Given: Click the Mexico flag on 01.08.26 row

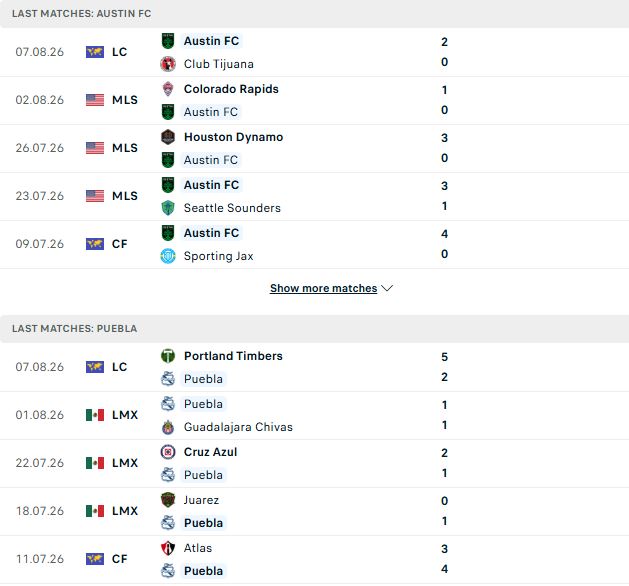Looking at the screenshot, I should click(x=95, y=415).
